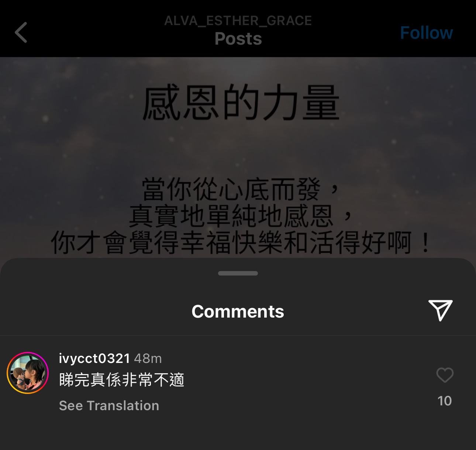Tap the Comments sheet heading
The height and width of the screenshot is (450, 476).
point(238,311)
